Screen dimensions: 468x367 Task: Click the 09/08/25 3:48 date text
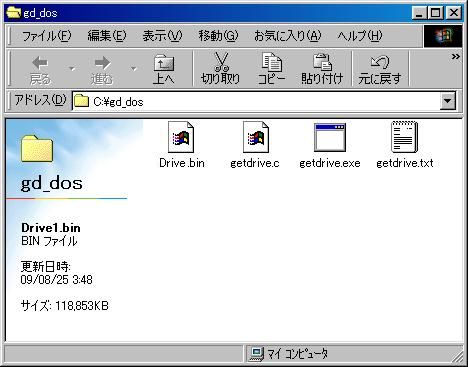(x=57, y=280)
